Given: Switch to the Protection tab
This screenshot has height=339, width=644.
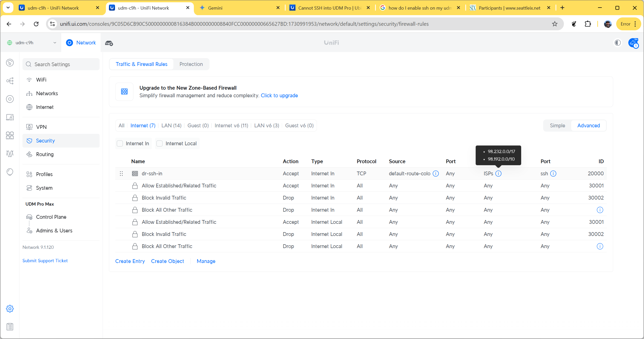Looking at the screenshot, I should pos(191,64).
